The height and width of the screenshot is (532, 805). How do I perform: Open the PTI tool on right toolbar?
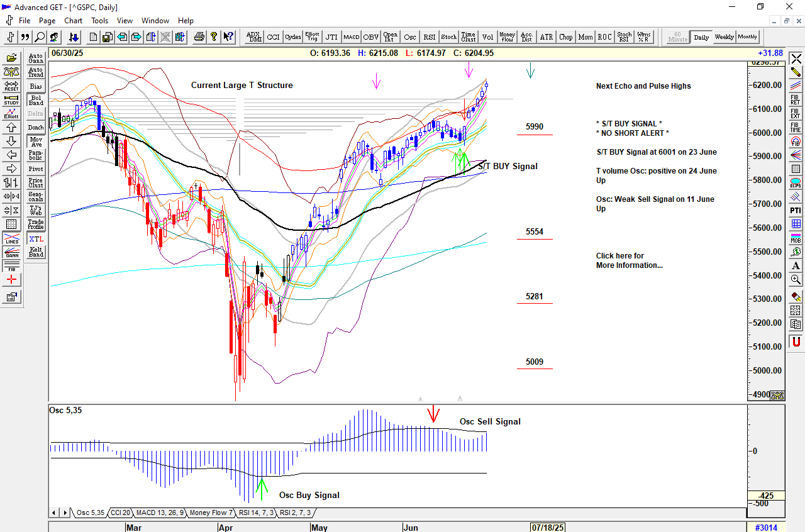pos(796,210)
